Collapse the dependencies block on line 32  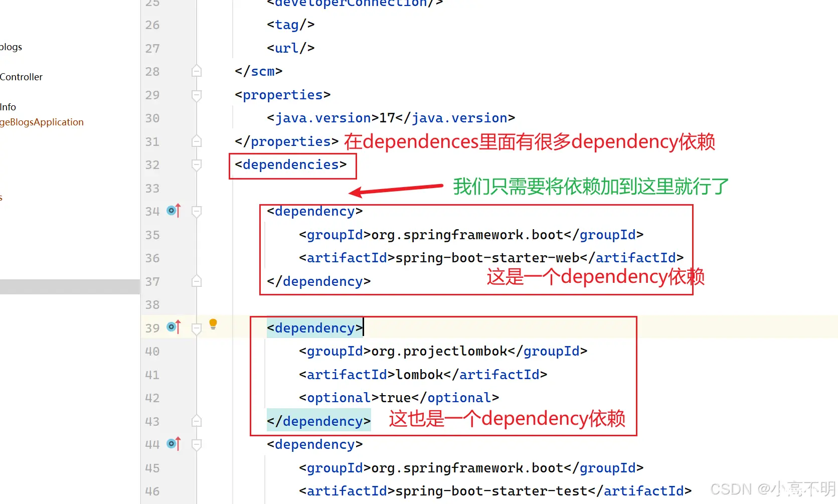point(197,165)
